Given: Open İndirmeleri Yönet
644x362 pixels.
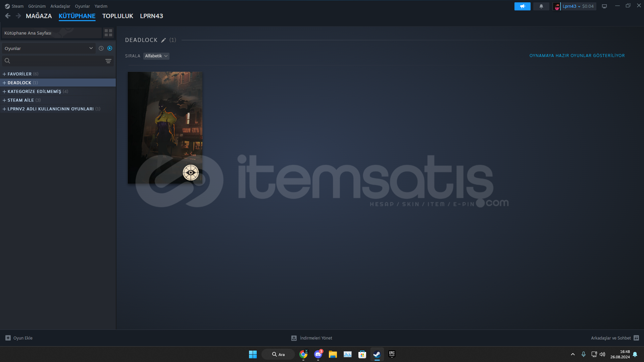Looking at the screenshot, I should pyautogui.click(x=312, y=338).
